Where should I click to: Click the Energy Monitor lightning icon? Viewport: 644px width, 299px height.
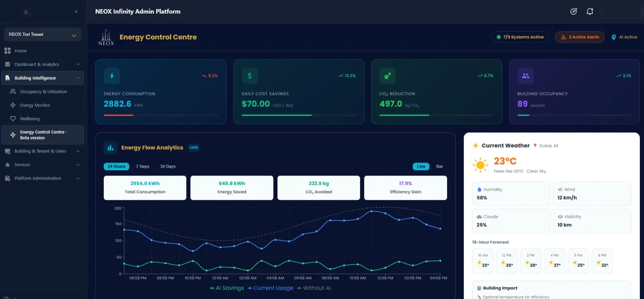13,105
